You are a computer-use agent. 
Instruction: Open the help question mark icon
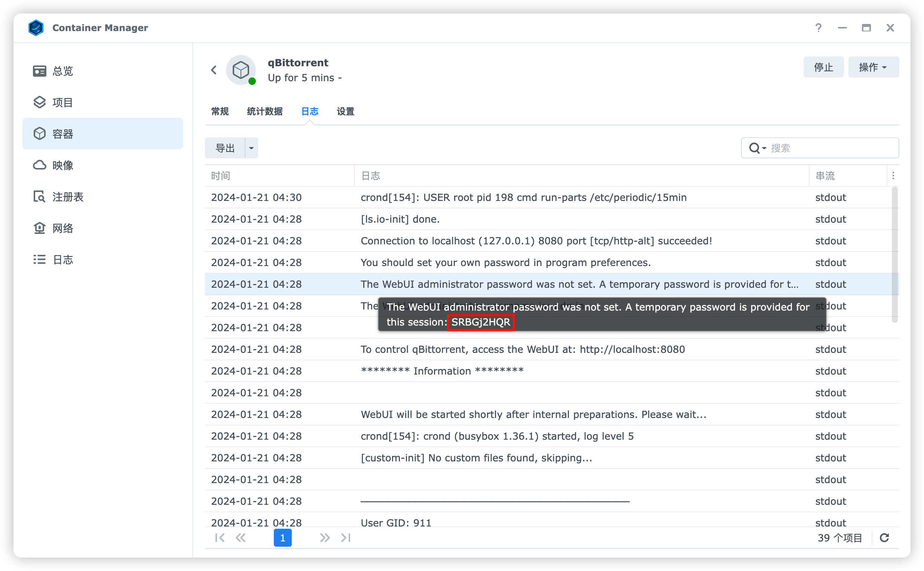[818, 28]
